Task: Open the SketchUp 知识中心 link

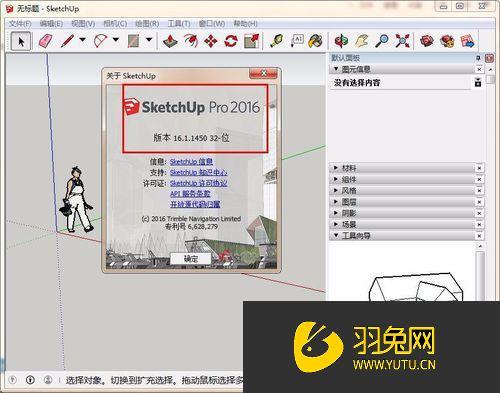Action: (199, 172)
